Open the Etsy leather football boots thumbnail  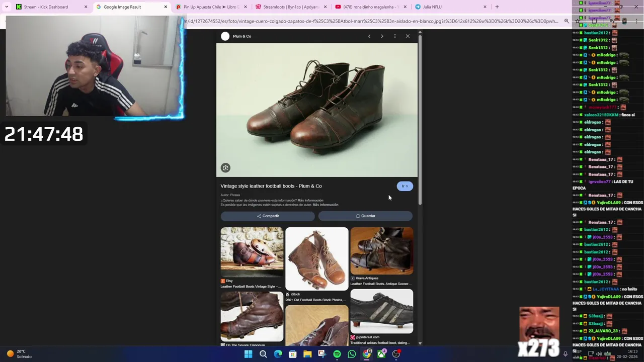tap(252, 252)
